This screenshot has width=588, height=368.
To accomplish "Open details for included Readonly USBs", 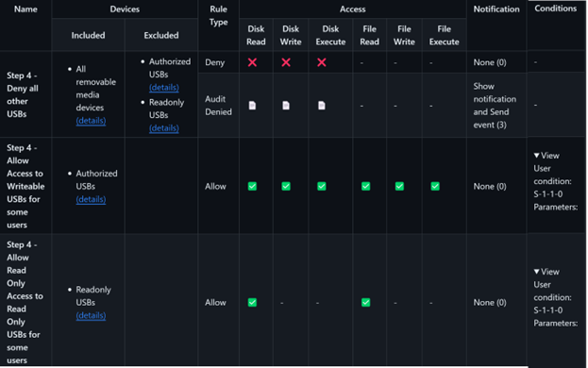I will [x=91, y=315].
